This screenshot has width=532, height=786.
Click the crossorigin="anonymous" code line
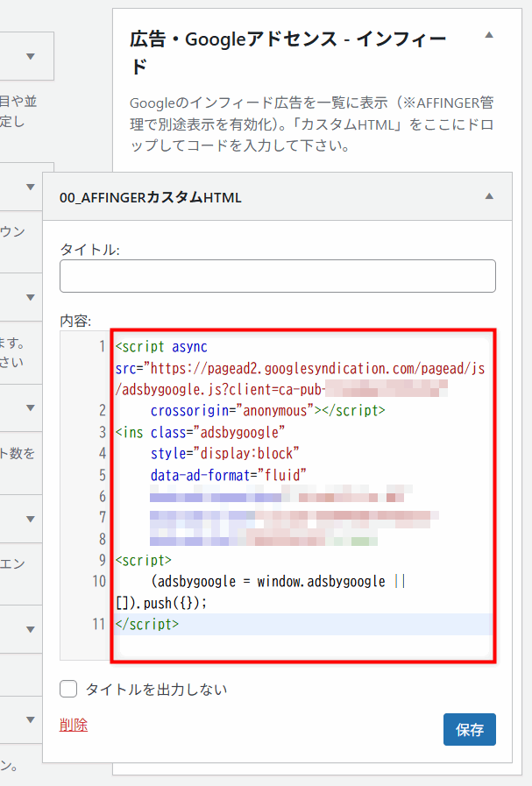[268, 411]
